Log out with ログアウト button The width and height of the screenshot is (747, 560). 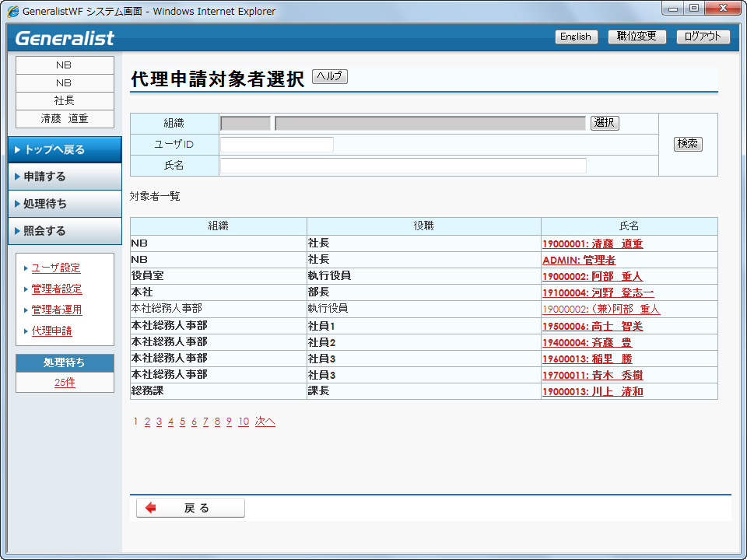point(703,37)
